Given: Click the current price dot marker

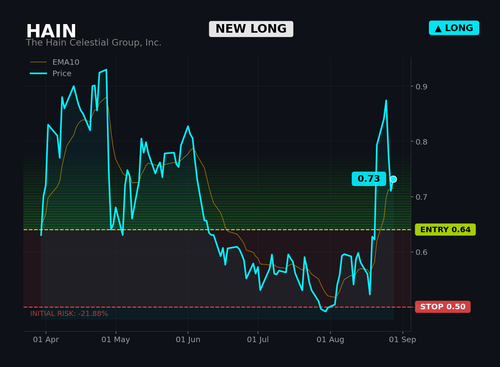Looking at the screenshot, I should coord(393,179).
